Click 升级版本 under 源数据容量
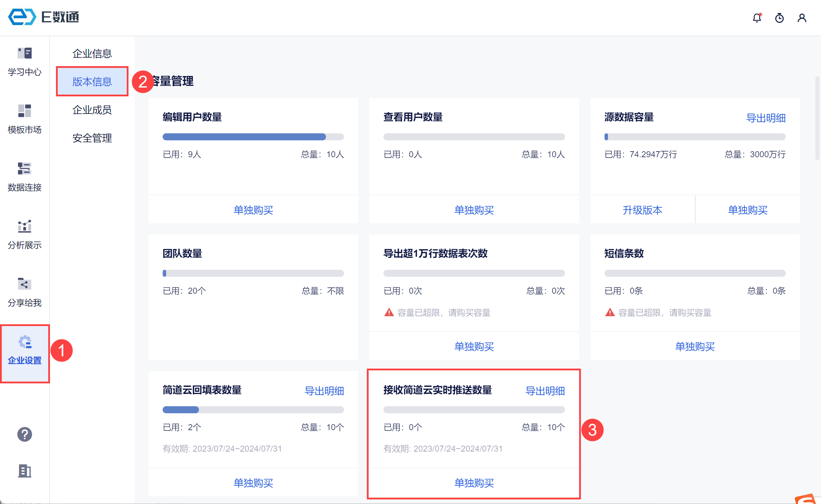The image size is (821, 504). (643, 210)
